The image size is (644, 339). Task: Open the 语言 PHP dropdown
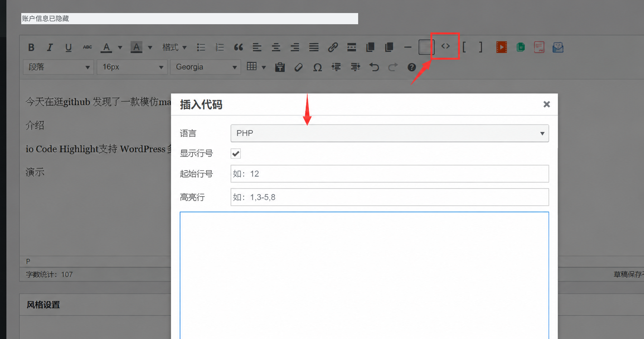pyautogui.click(x=389, y=133)
